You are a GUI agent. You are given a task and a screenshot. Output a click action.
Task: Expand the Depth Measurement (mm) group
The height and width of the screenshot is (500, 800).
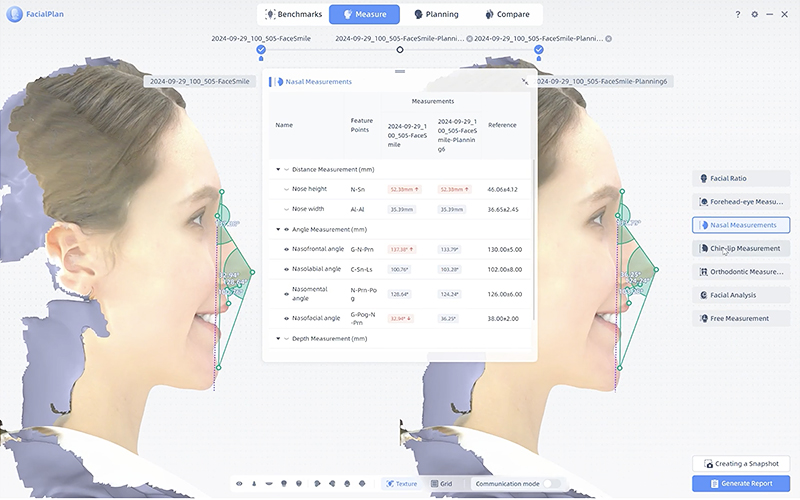click(x=278, y=338)
